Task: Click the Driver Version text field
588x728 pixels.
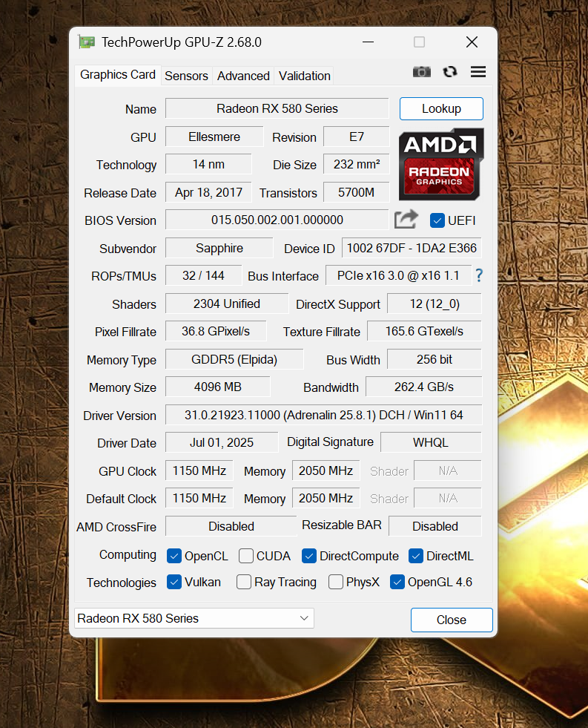Action: coord(323,415)
